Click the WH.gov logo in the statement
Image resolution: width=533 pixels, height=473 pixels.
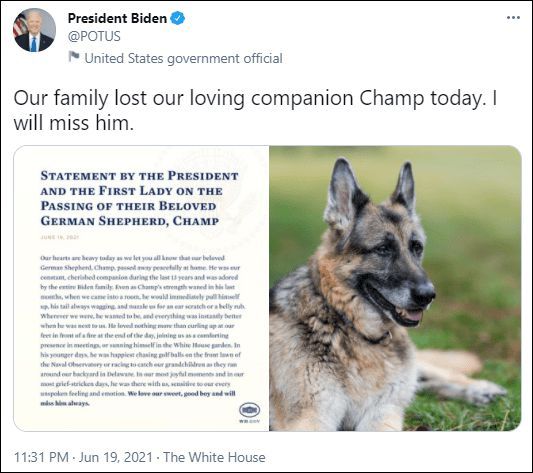(x=250, y=412)
